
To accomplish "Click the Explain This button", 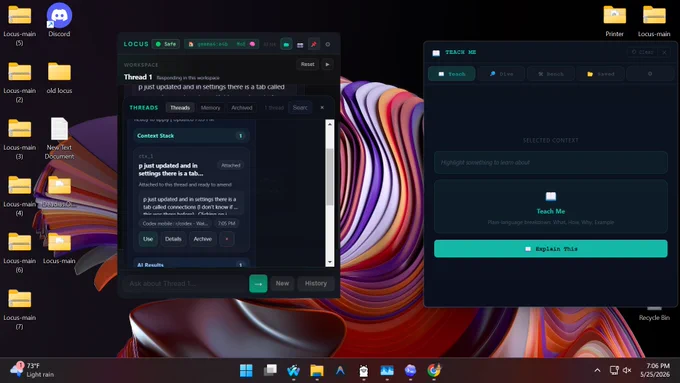I will tap(551, 249).
